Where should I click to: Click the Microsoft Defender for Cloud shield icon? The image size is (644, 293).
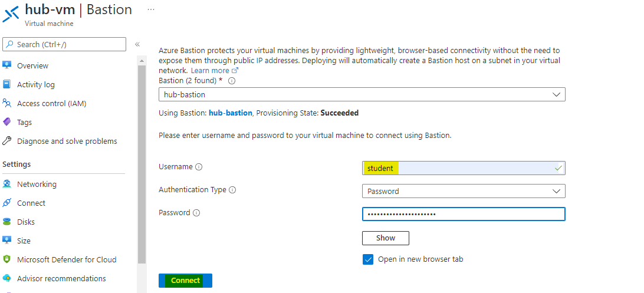(x=7, y=259)
